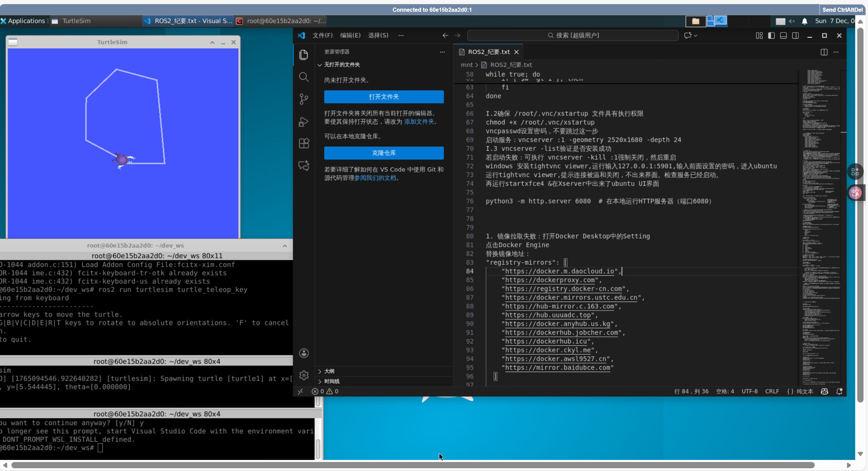This screenshot has height=471, width=868.
Task: Collapse the 无打开的文件夹 section
Action: click(x=342, y=65)
